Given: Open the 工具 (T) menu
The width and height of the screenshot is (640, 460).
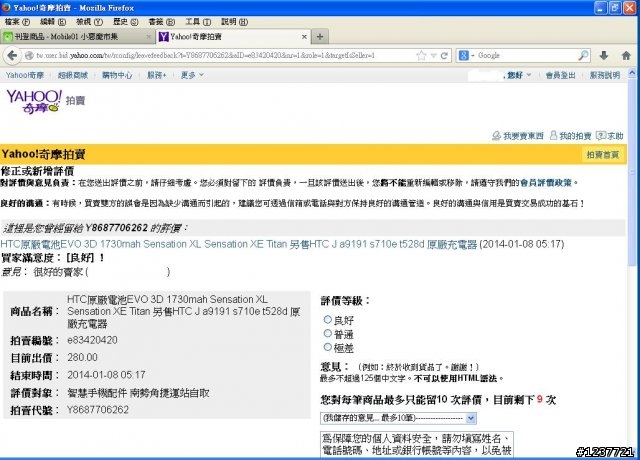Looking at the screenshot, I should point(198,22).
